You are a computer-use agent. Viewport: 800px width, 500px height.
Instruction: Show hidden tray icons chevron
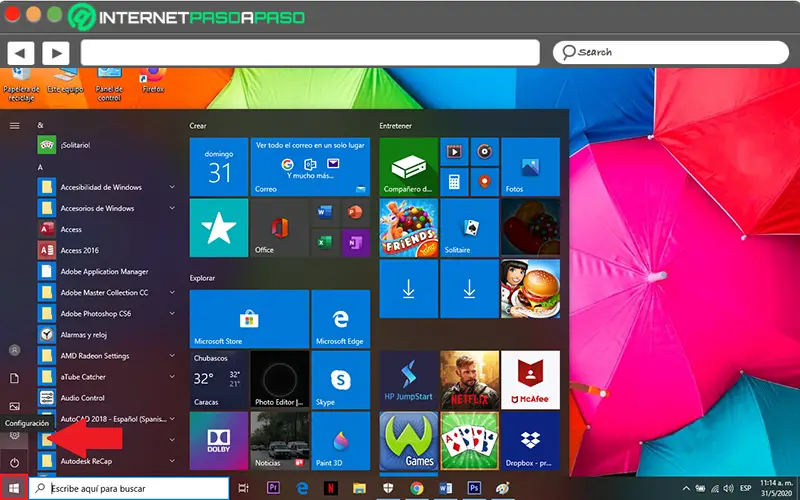[686, 488]
